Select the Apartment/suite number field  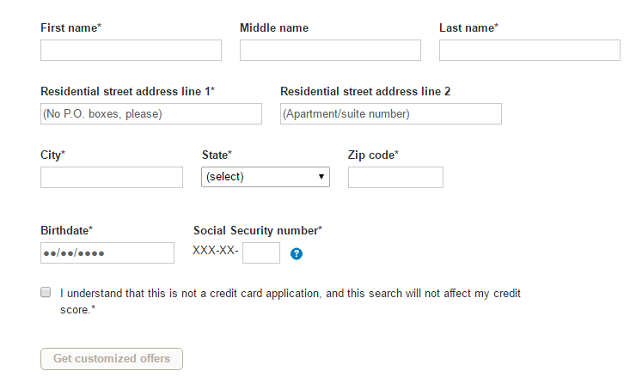tap(391, 114)
